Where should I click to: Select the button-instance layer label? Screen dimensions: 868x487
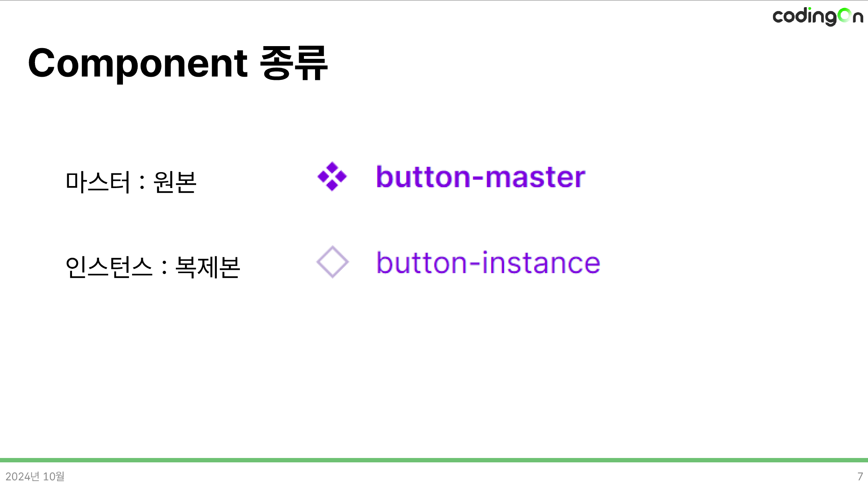[488, 262]
